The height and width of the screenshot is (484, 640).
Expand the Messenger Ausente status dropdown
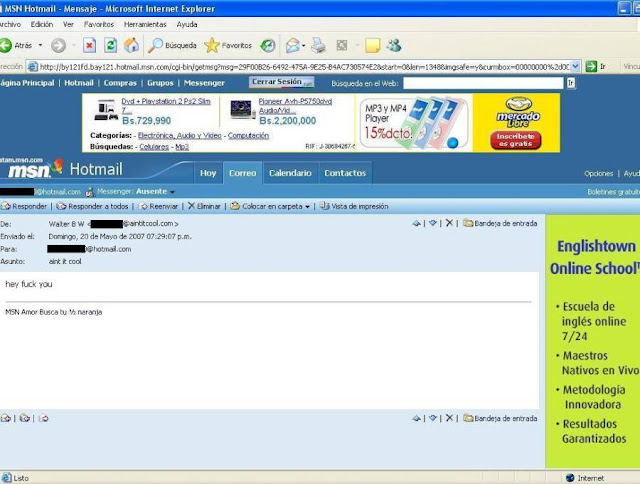pyautogui.click(x=172, y=192)
